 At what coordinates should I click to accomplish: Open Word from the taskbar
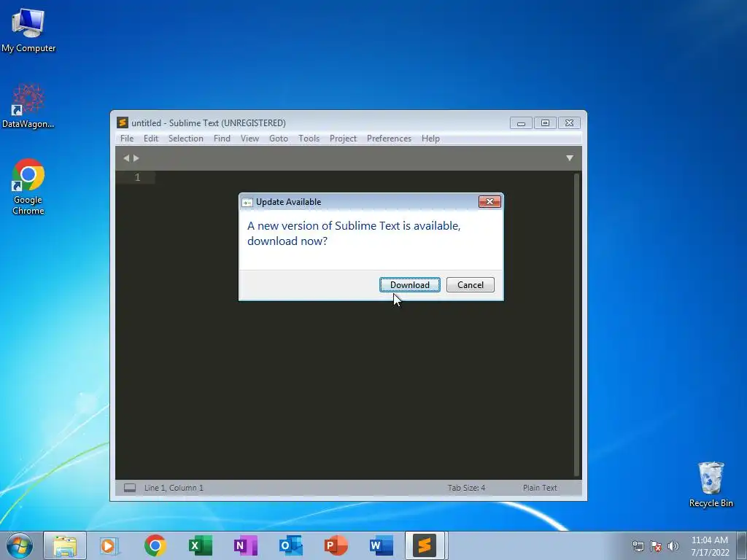point(381,545)
